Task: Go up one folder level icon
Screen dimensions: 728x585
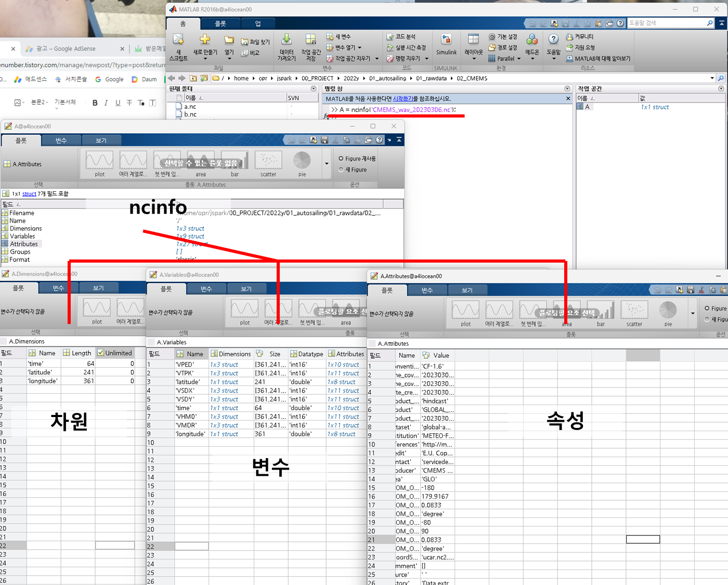Action: pyautogui.click(x=193, y=78)
